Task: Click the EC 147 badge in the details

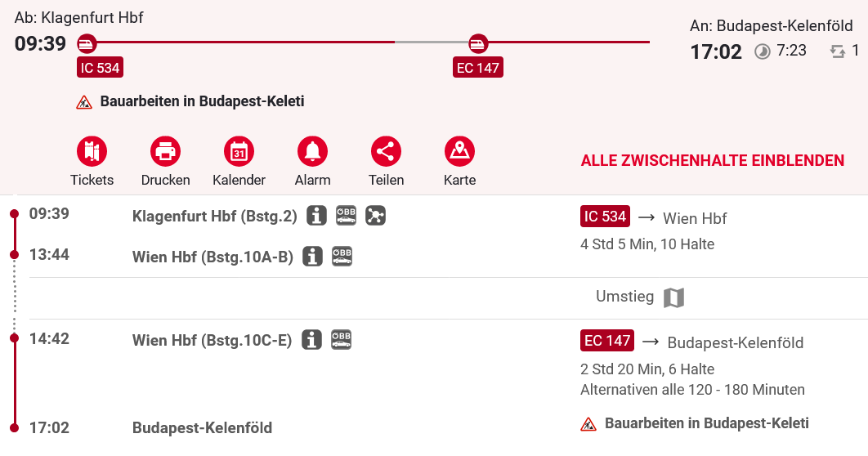Action: (607, 340)
